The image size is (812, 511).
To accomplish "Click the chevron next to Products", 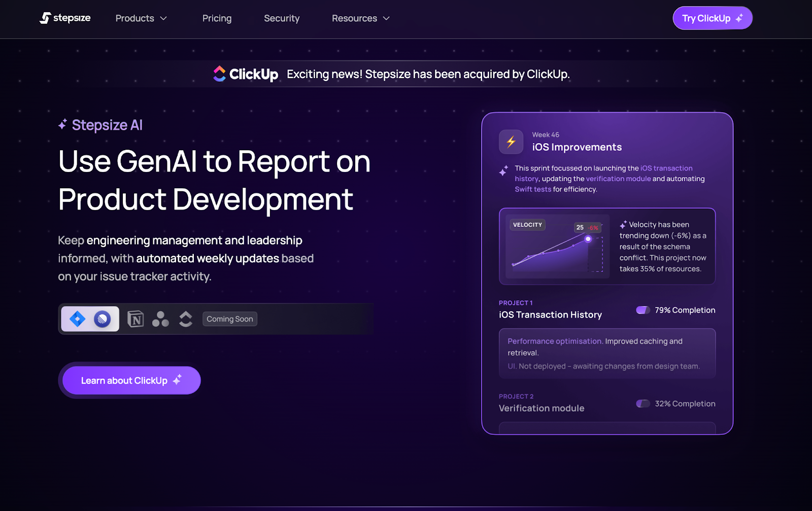I will (x=163, y=18).
